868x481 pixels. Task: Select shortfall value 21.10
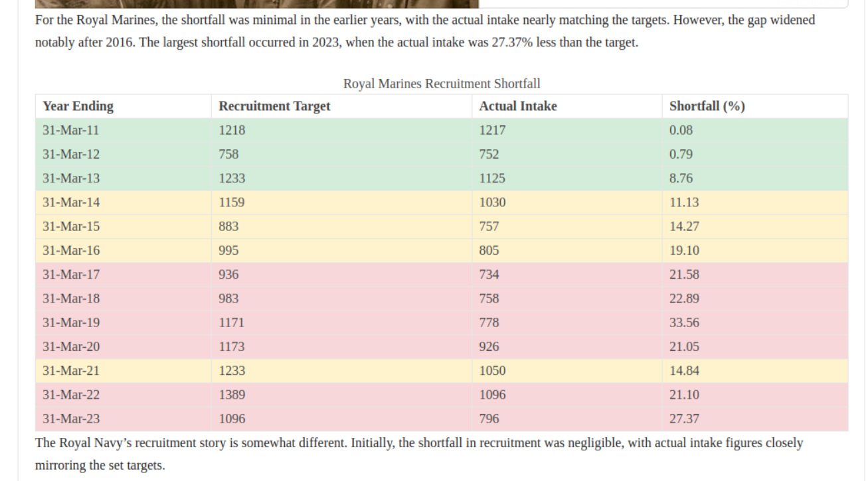[755, 395]
